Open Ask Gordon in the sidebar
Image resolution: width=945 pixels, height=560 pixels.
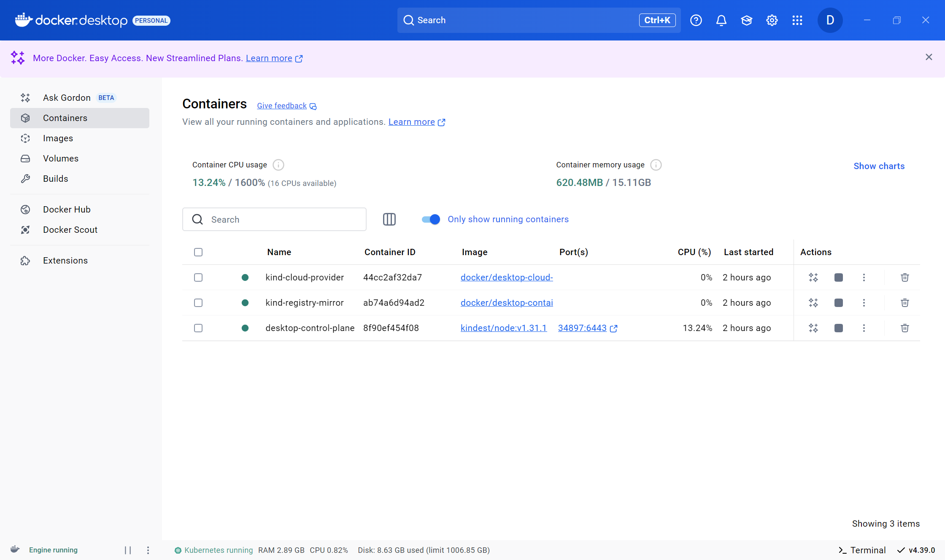click(80, 98)
